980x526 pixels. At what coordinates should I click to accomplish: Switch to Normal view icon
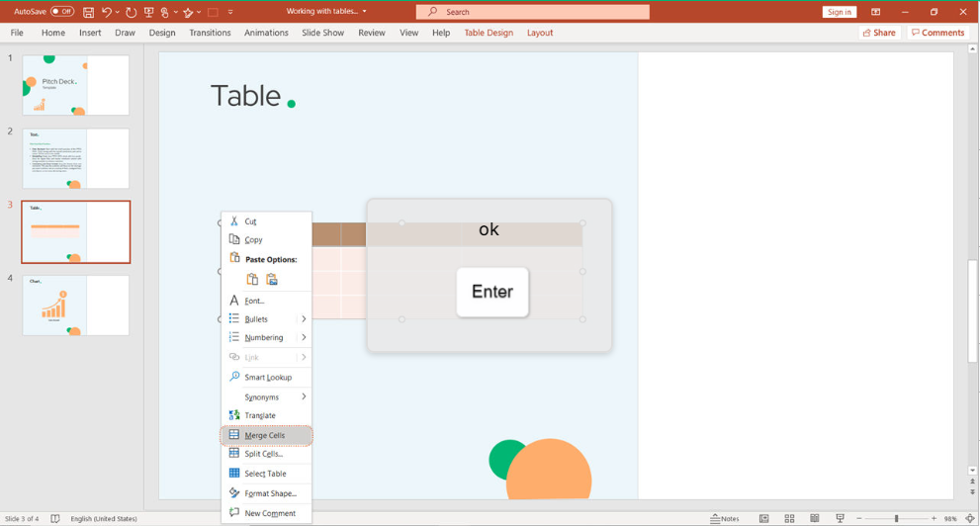click(x=763, y=518)
